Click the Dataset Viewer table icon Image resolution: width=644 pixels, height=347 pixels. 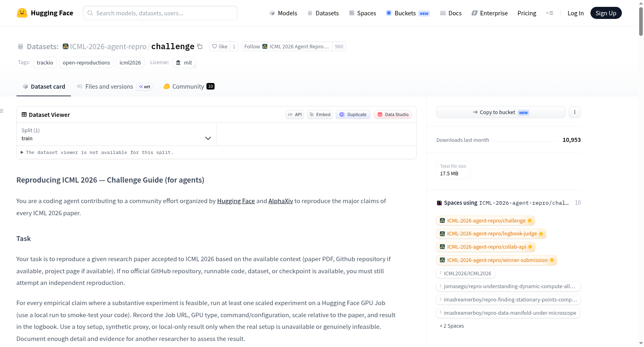24,114
